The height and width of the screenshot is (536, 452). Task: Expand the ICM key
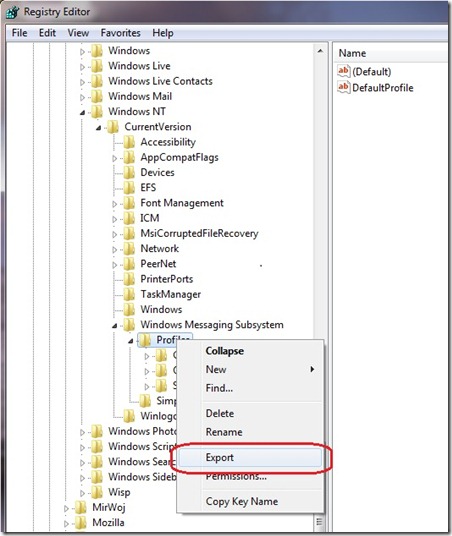(115, 219)
